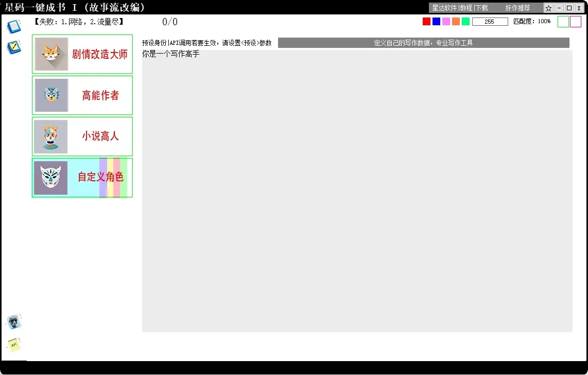
Task: Click the 255 value input field
Action: pos(490,22)
